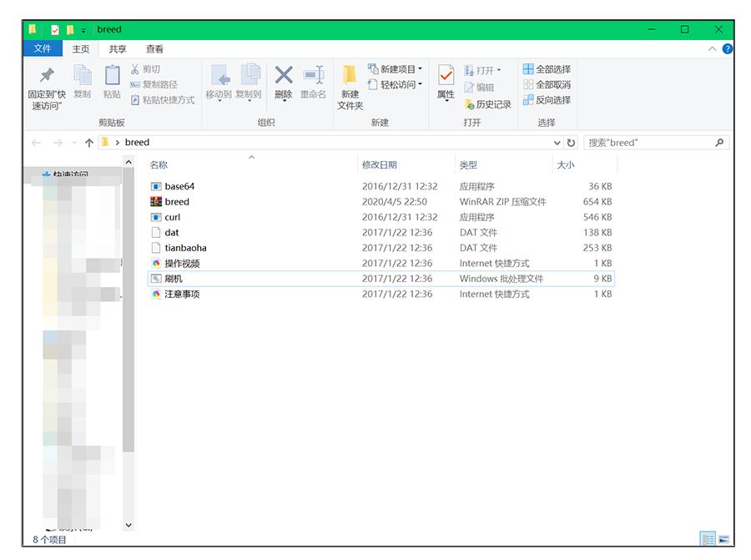Choose Paste shortcut (粘贴快捷方式)
751x560 pixels.
(x=163, y=100)
